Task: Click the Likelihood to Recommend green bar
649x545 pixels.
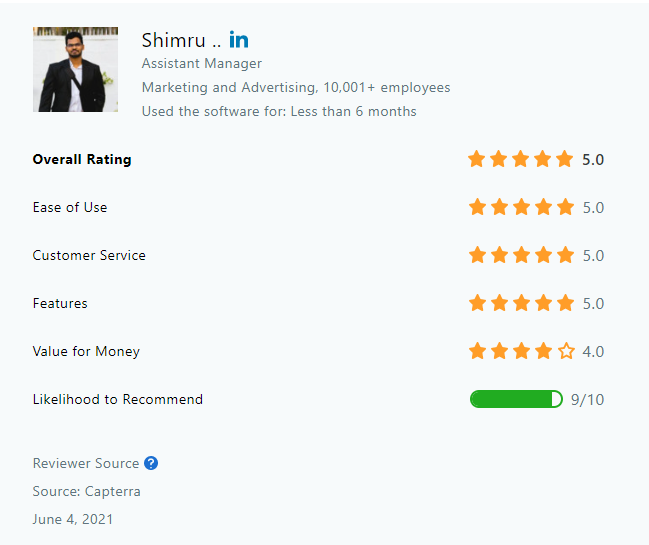Action: [x=516, y=399]
